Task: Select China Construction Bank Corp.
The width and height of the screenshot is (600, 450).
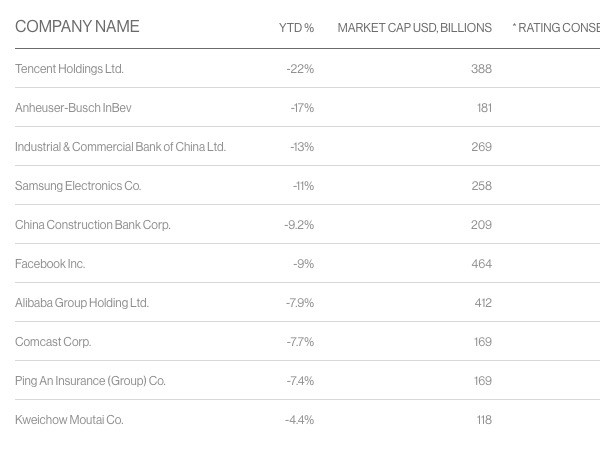Action: (x=93, y=225)
